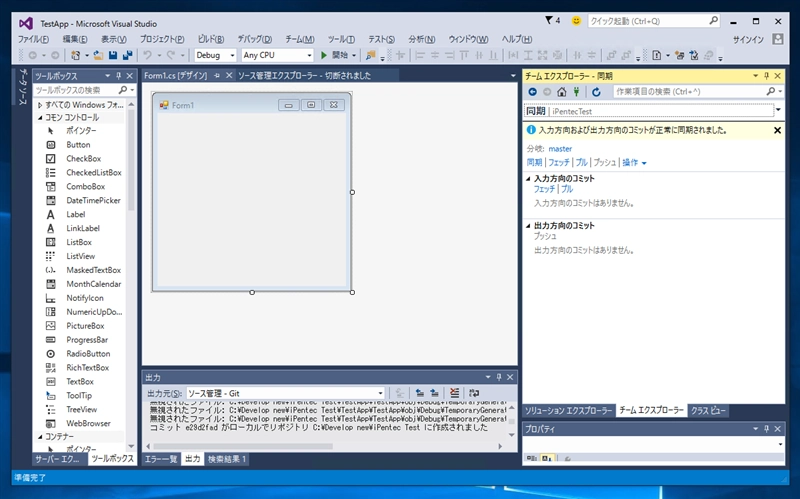The width and height of the screenshot is (800, 499).
Task: Click the Save All toolbar icon
Action: pyautogui.click(x=128, y=55)
